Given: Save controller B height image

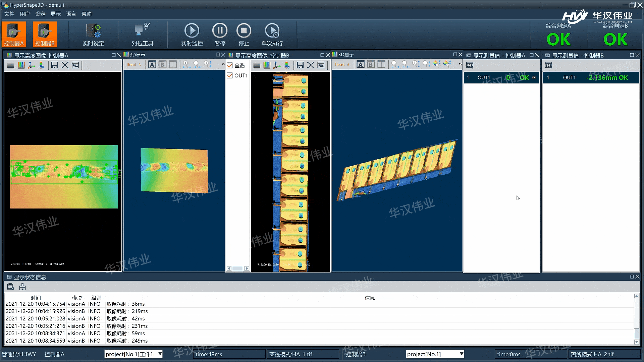Looking at the screenshot, I should 300,65.
